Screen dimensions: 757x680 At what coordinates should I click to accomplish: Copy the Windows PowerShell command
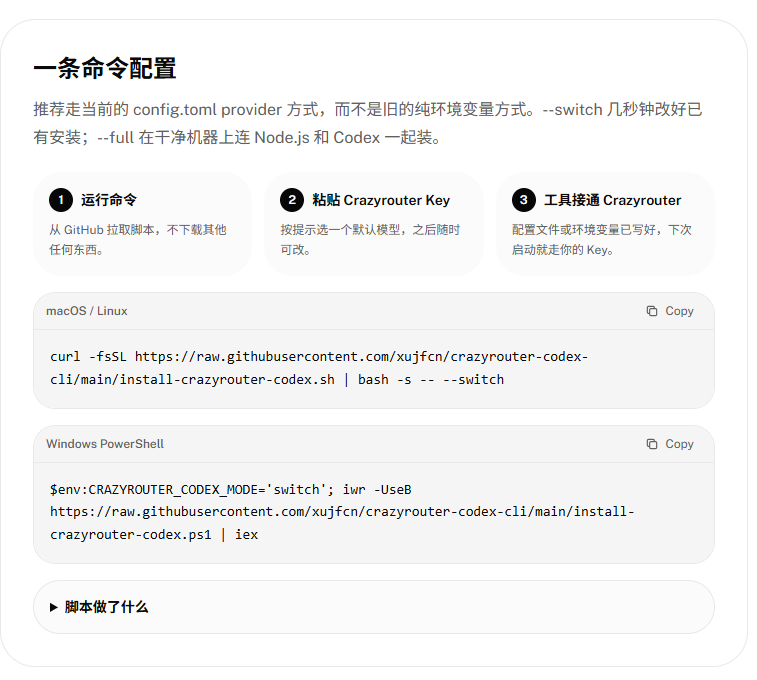(669, 444)
